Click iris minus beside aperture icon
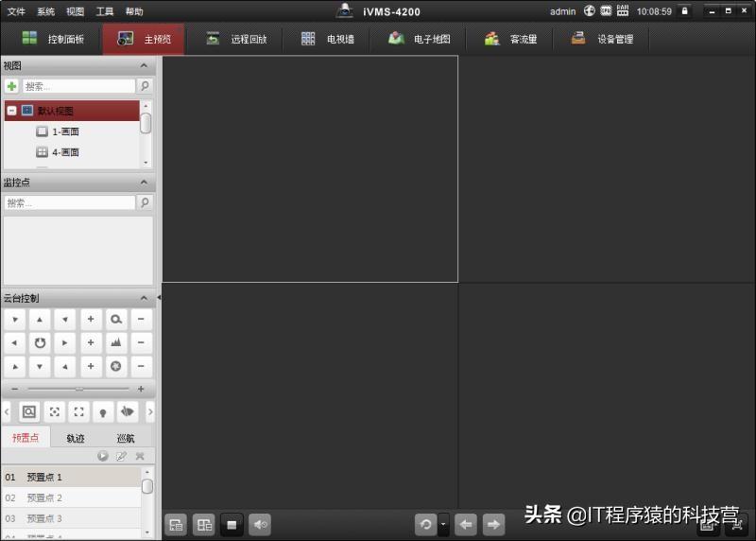756x541 pixels. 141,366
